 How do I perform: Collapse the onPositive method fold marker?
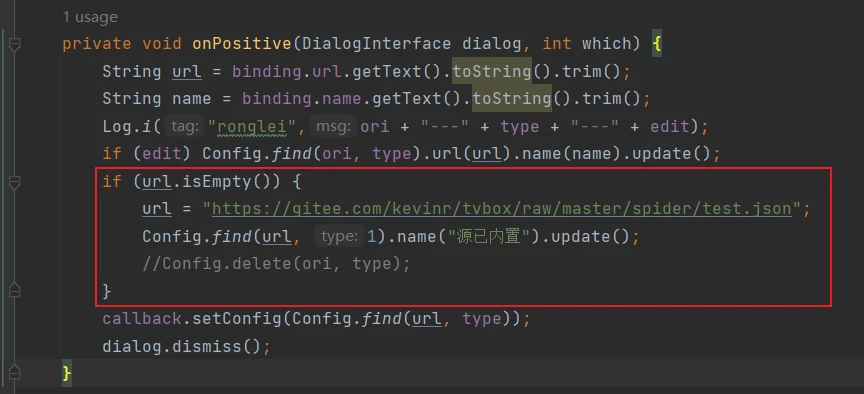(15, 45)
